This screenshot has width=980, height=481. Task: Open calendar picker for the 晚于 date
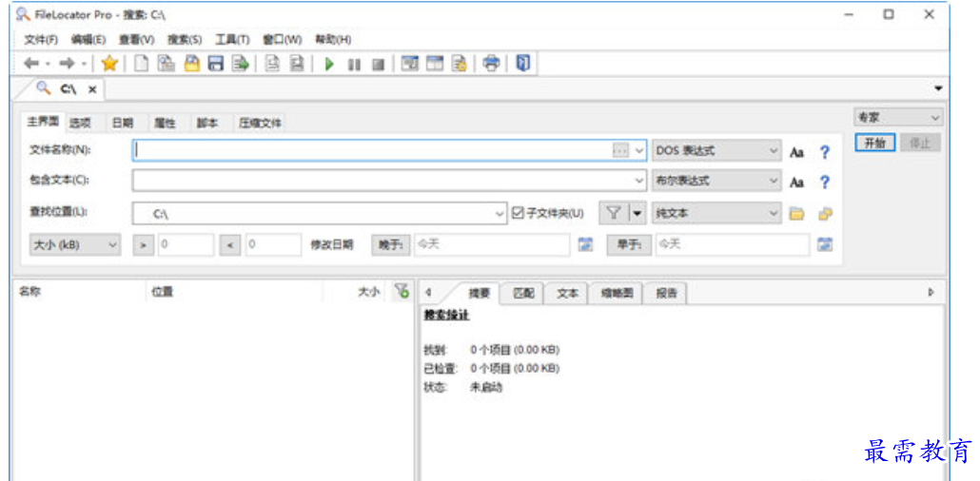tap(585, 244)
